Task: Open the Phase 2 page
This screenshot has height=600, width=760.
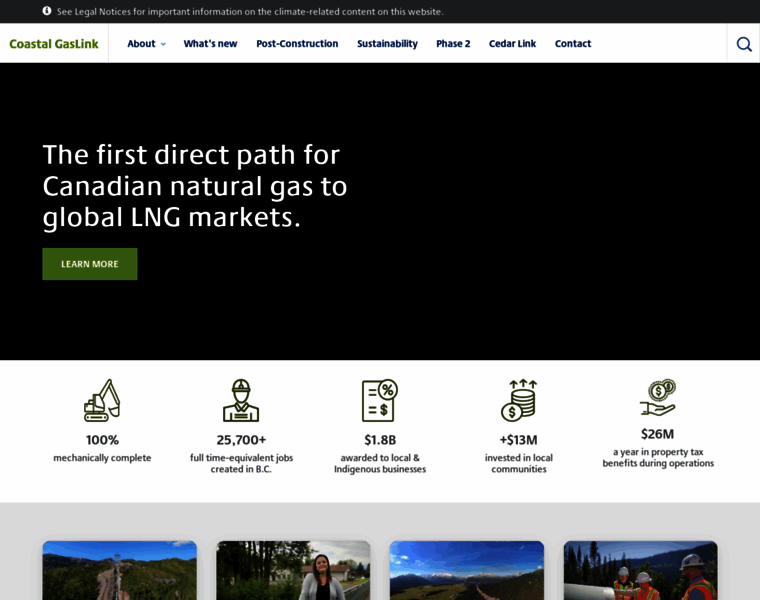Action: point(453,44)
